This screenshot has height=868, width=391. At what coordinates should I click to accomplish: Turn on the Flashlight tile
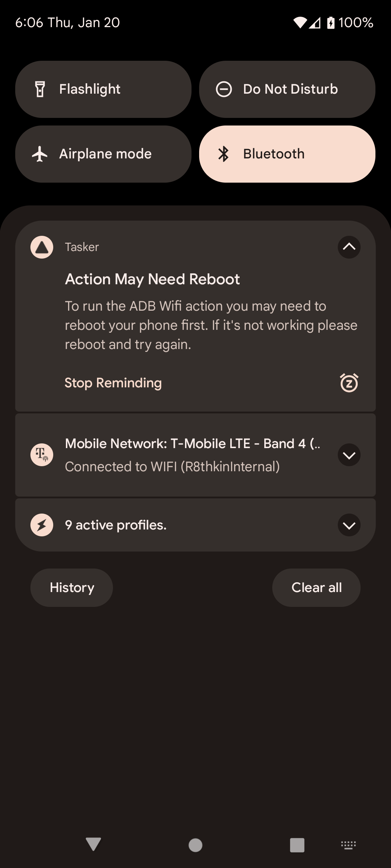(103, 89)
